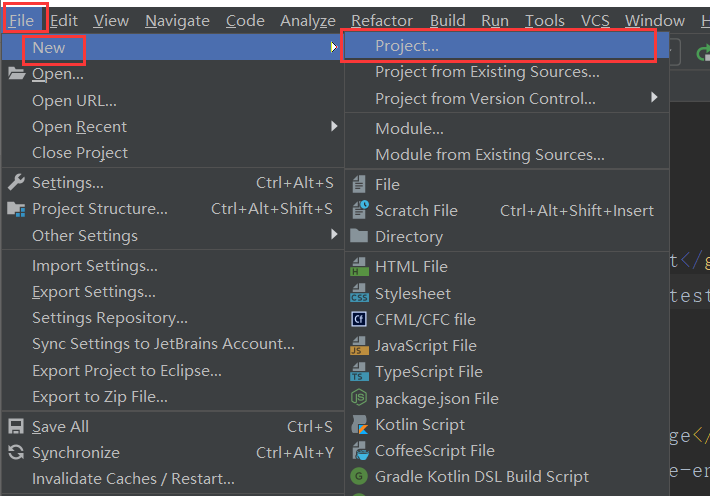Expand Project from Version Control arrow
Viewport: 710px width, 496px height.
tap(654, 97)
